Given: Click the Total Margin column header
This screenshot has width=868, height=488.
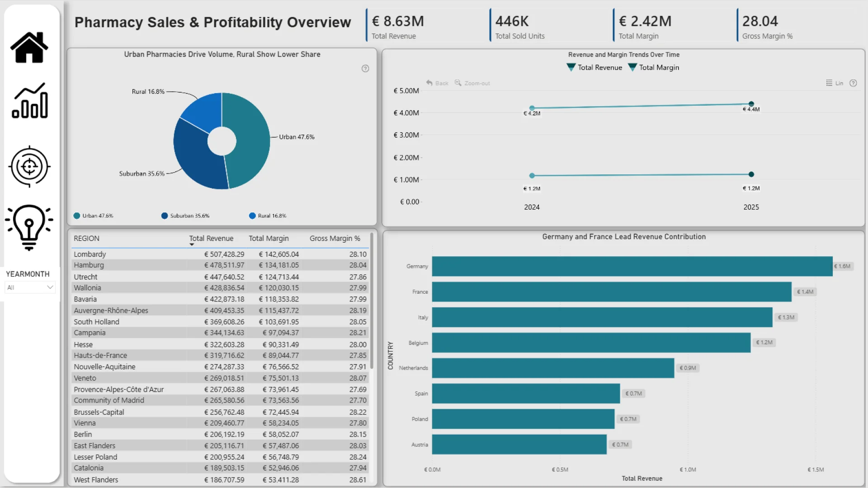Looking at the screenshot, I should (x=269, y=239).
